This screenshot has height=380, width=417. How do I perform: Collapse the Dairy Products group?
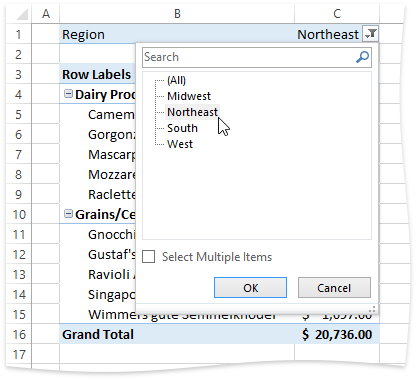(x=68, y=94)
